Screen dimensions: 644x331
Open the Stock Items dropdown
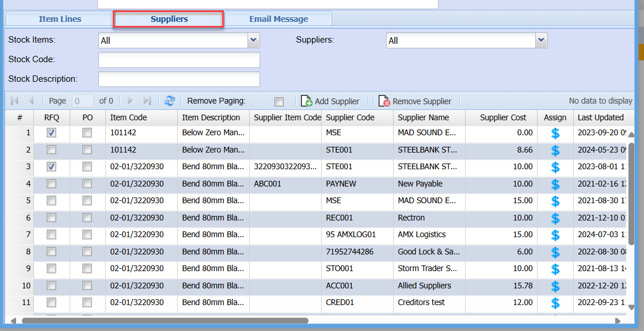tap(254, 40)
